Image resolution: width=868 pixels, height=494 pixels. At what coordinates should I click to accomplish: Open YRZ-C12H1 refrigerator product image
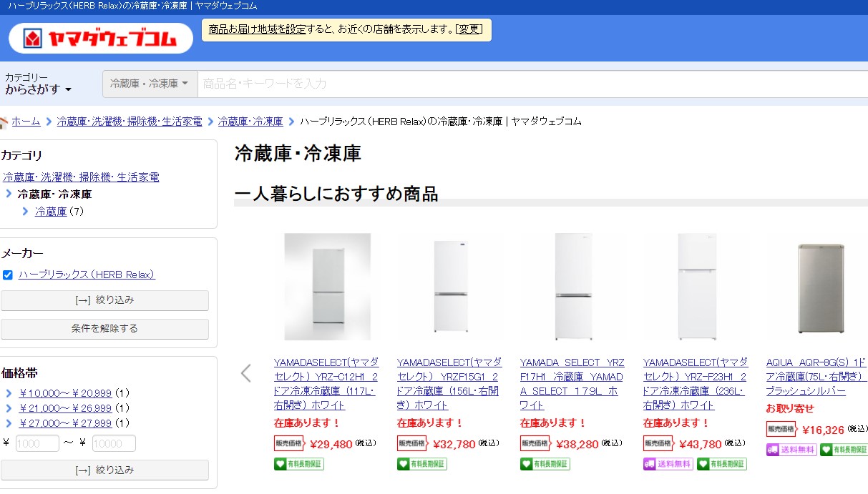[328, 287]
